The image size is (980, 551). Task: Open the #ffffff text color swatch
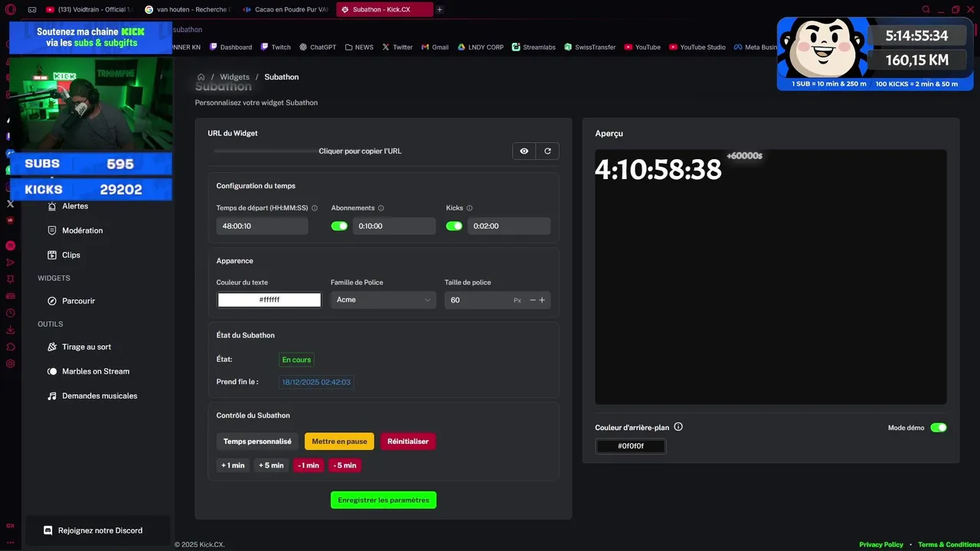pyautogui.click(x=269, y=300)
